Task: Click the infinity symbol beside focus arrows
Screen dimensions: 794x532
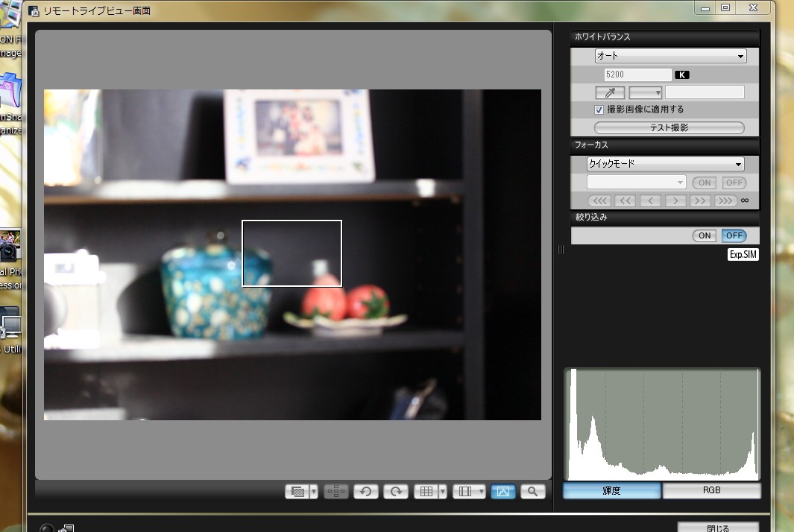Action: coord(745,200)
